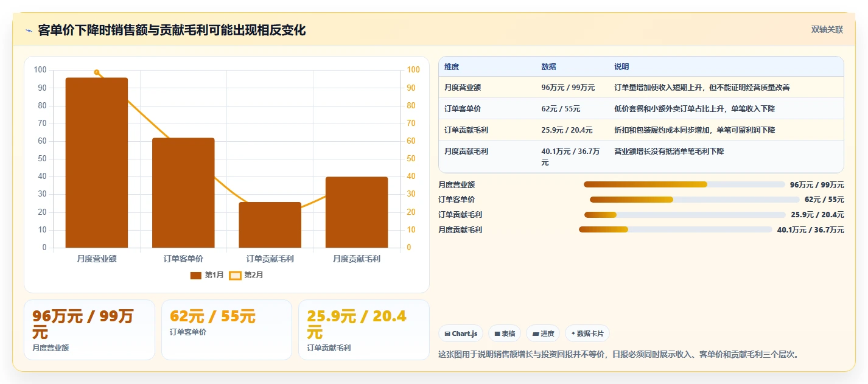Select the 数据卡片 chip

click(587, 333)
